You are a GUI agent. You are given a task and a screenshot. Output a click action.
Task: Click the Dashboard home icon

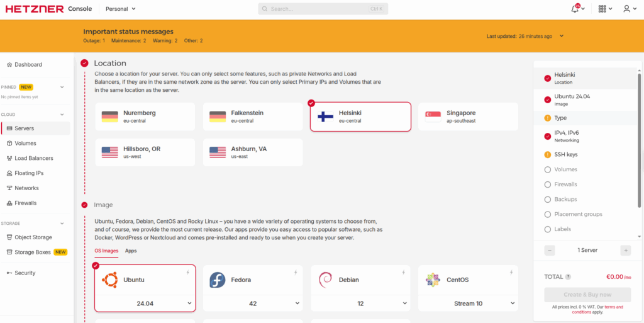point(10,65)
